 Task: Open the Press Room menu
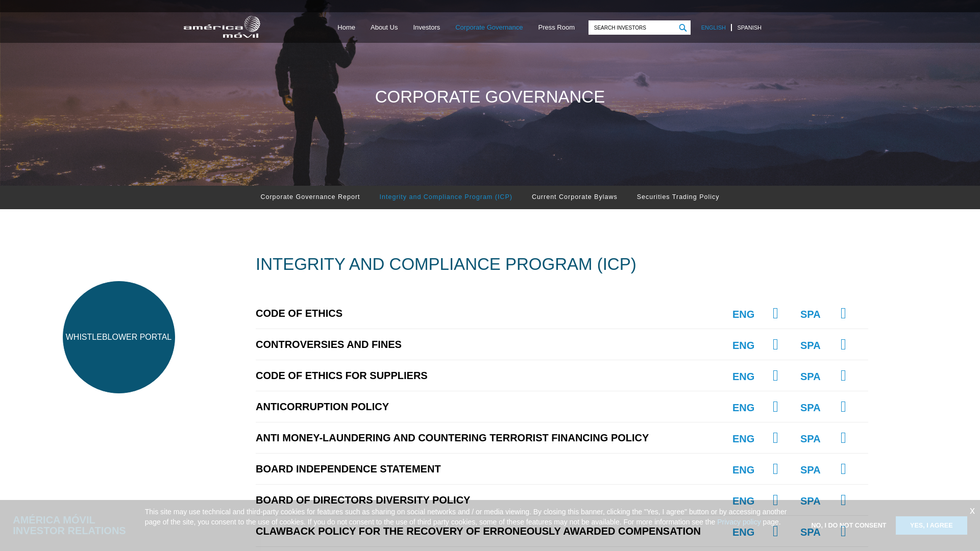556,28
